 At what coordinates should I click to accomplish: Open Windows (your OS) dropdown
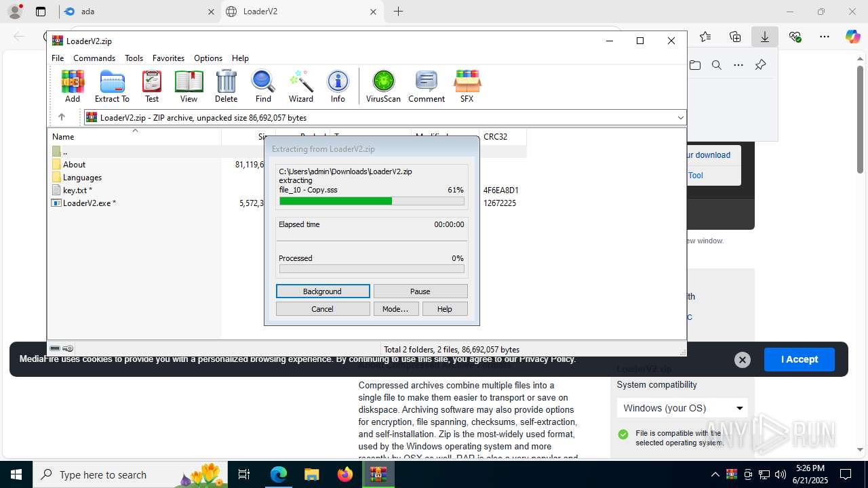pyautogui.click(x=682, y=408)
